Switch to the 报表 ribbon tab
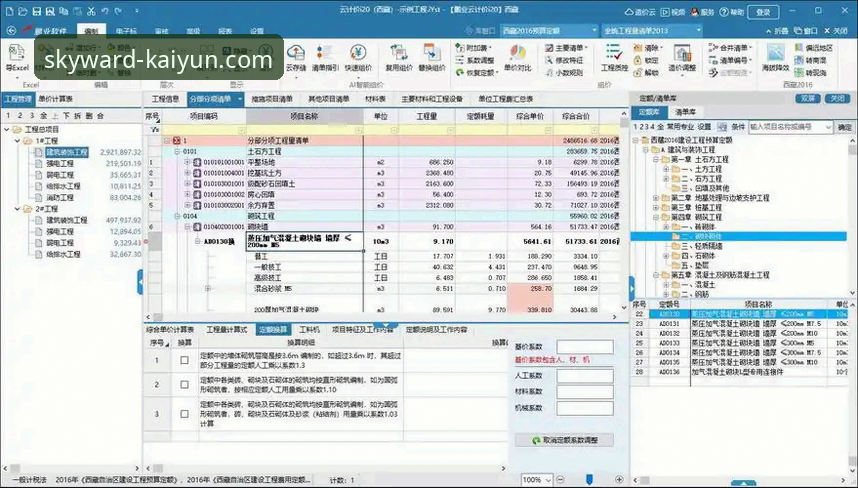Screen dimensions: 858x488 (225, 31)
